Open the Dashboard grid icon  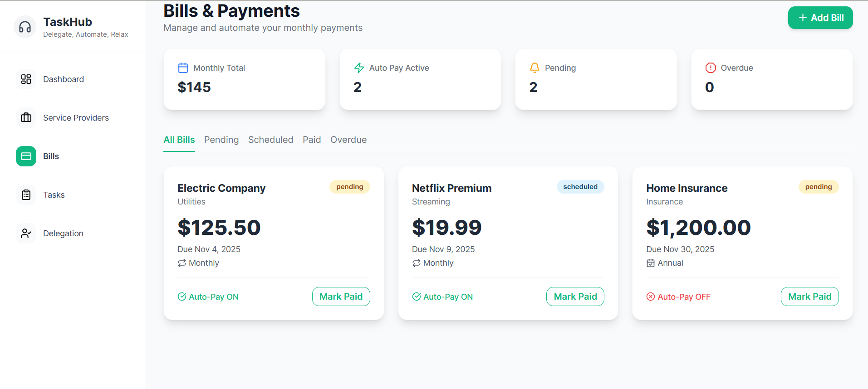pyautogui.click(x=26, y=79)
